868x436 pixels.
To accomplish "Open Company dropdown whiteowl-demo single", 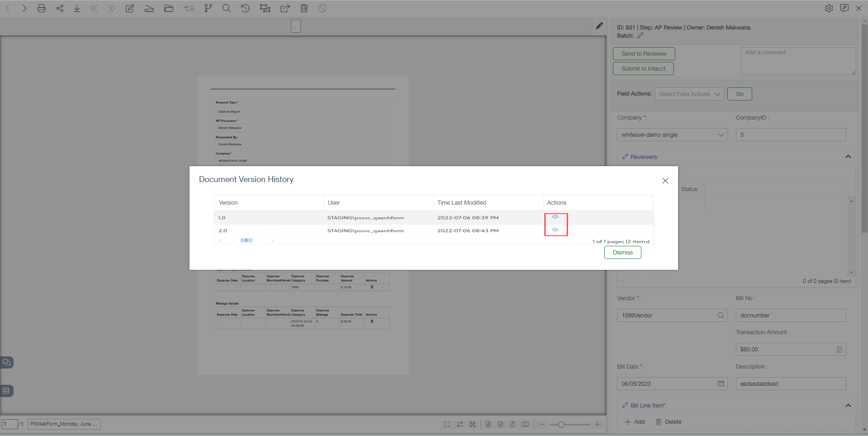I will (672, 135).
